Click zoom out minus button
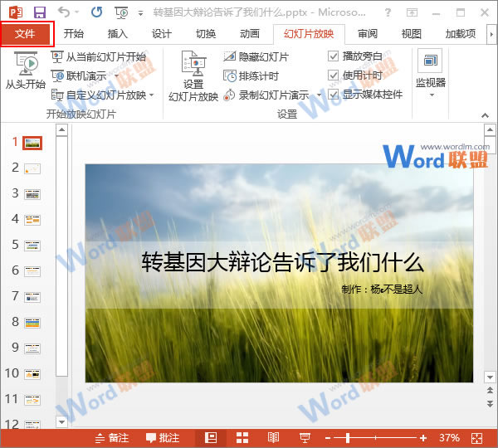This screenshot has width=498, height=448. point(328,439)
